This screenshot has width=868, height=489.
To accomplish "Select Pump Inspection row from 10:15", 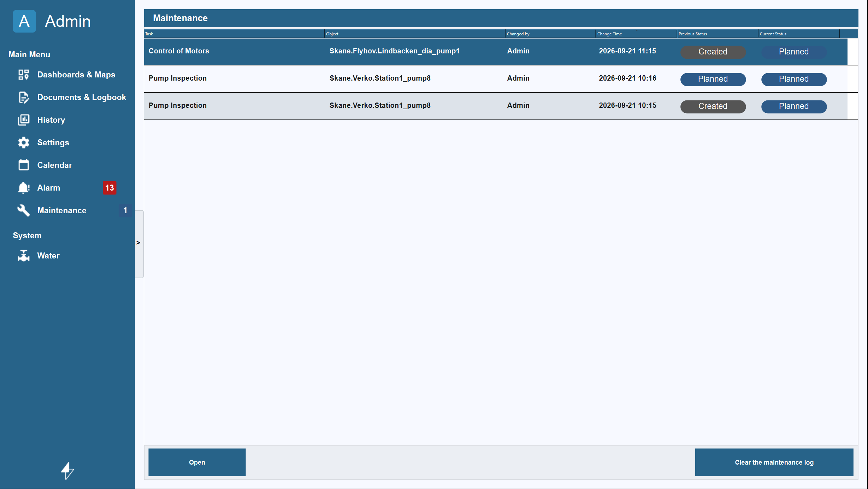I will (x=496, y=106).
